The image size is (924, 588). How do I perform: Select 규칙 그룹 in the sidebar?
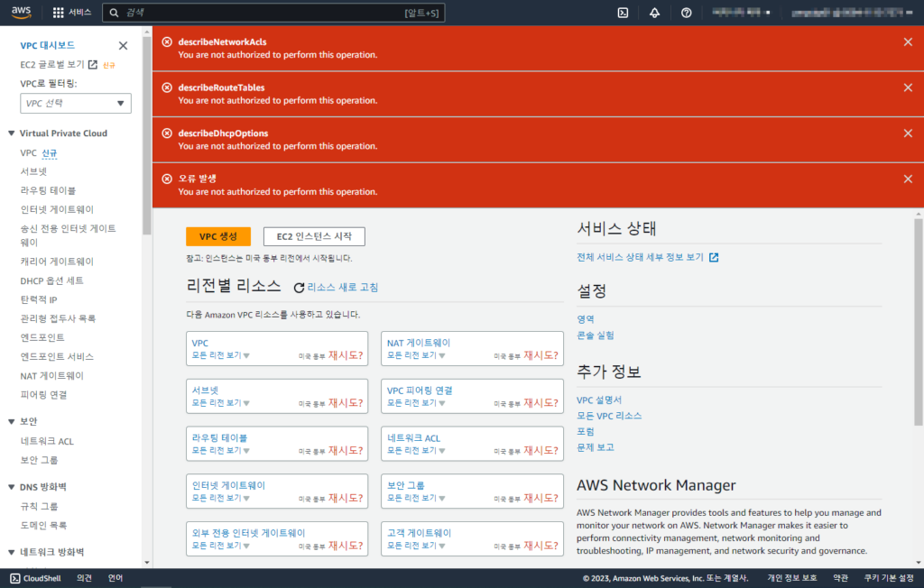point(40,506)
